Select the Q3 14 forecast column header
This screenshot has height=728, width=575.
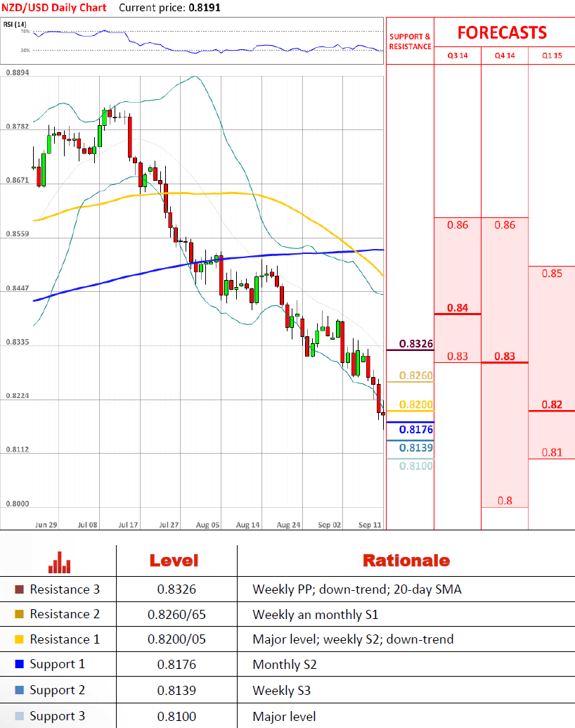(458, 56)
